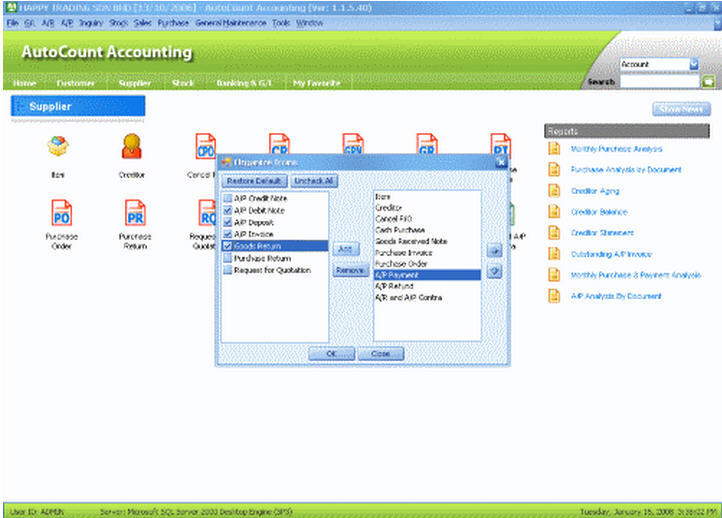Open the Monthly Purchase Analysis report link
The image size is (722, 518).
click(x=616, y=149)
